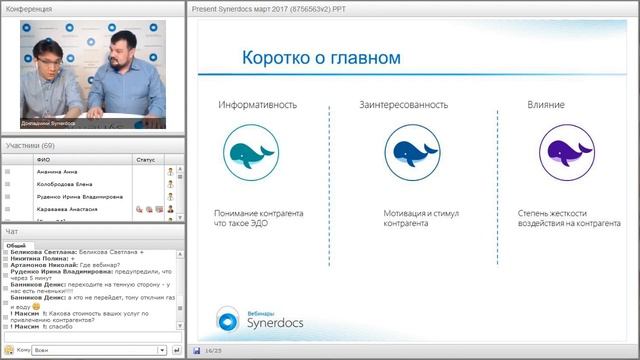The image size is (640, 360).
Task: Click the save disk icon below the slide
Action: (197, 351)
